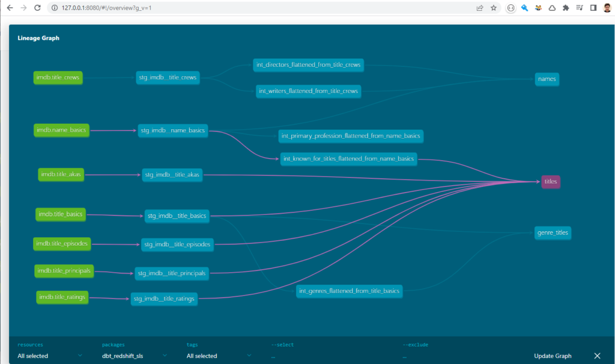Open the cloud extension icon

tap(553, 8)
